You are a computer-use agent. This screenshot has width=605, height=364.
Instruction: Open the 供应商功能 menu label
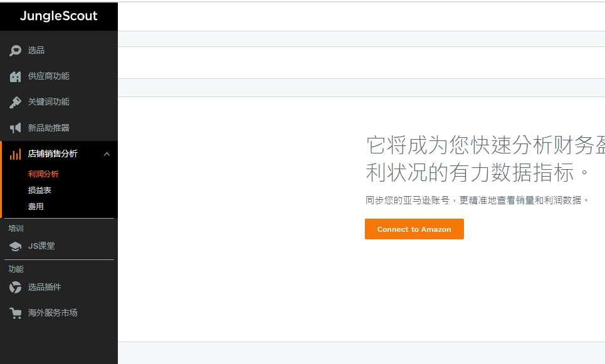point(49,76)
